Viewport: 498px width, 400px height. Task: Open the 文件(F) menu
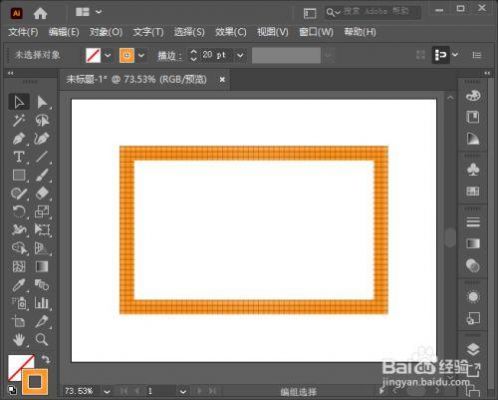(23, 32)
